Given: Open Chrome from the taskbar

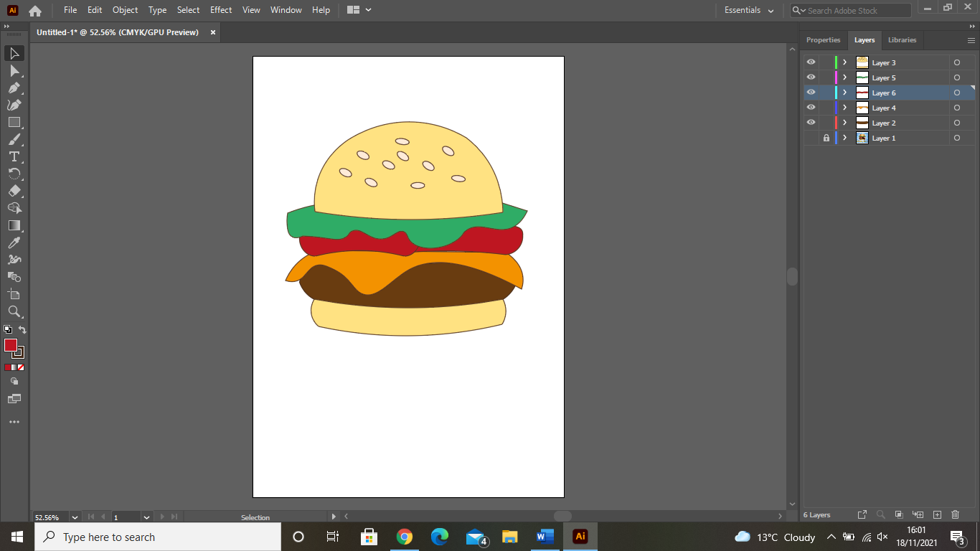Looking at the screenshot, I should point(405,537).
